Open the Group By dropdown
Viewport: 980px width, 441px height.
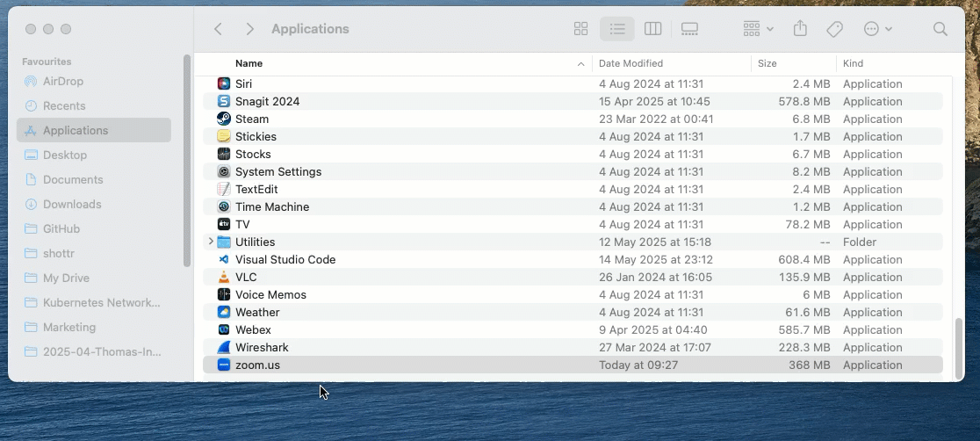(x=758, y=29)
